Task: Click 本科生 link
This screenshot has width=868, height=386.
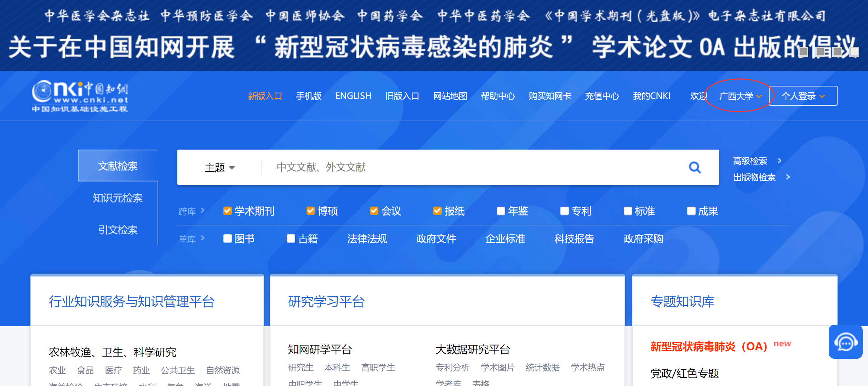Action: [337, 368]
